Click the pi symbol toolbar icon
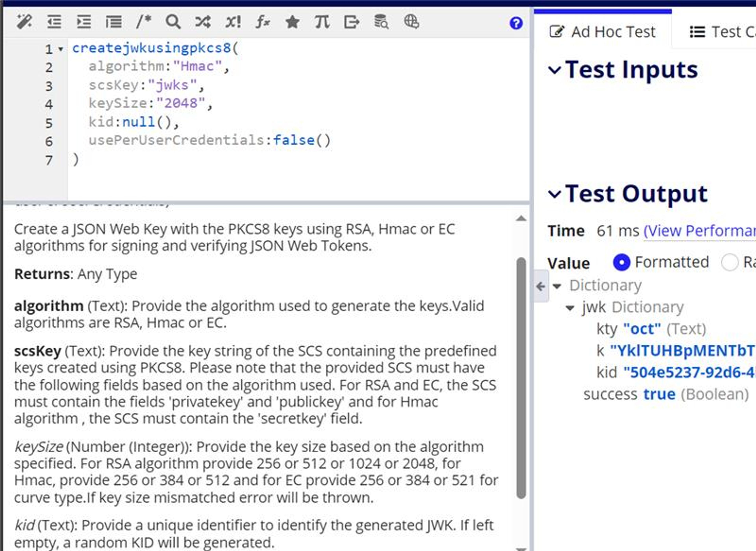The height and width of the screenshot is (551, 756). click(x=322, y=22)
